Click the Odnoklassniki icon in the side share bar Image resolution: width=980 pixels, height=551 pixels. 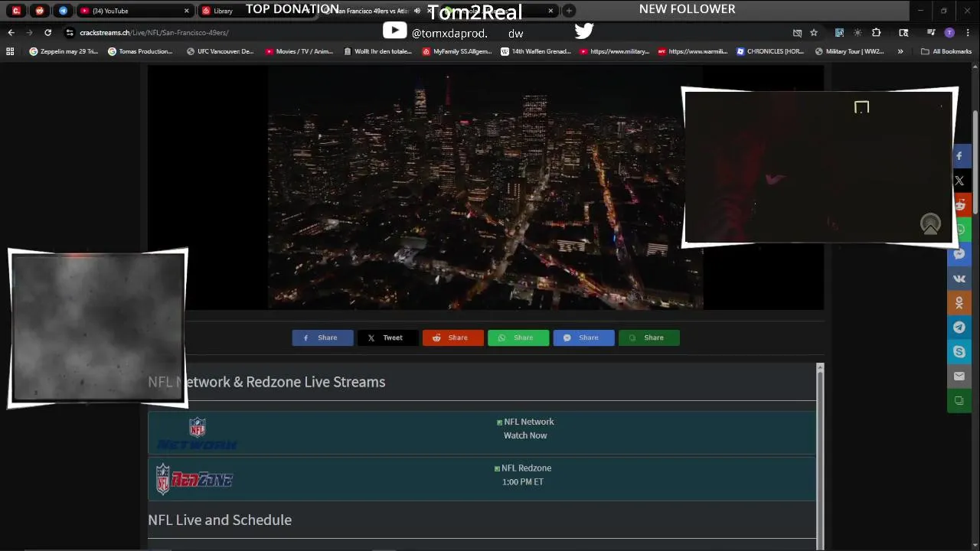(959, 303)
